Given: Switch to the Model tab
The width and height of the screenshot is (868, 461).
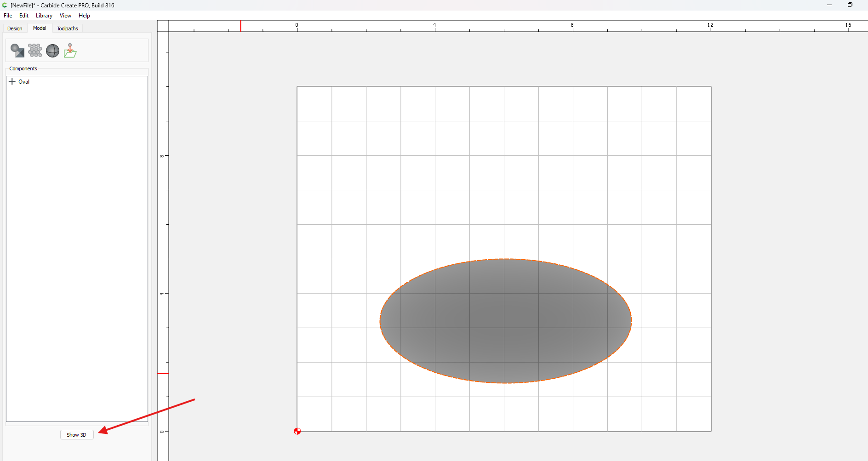Looking at the screenshot, I should [x=40, y=28].
